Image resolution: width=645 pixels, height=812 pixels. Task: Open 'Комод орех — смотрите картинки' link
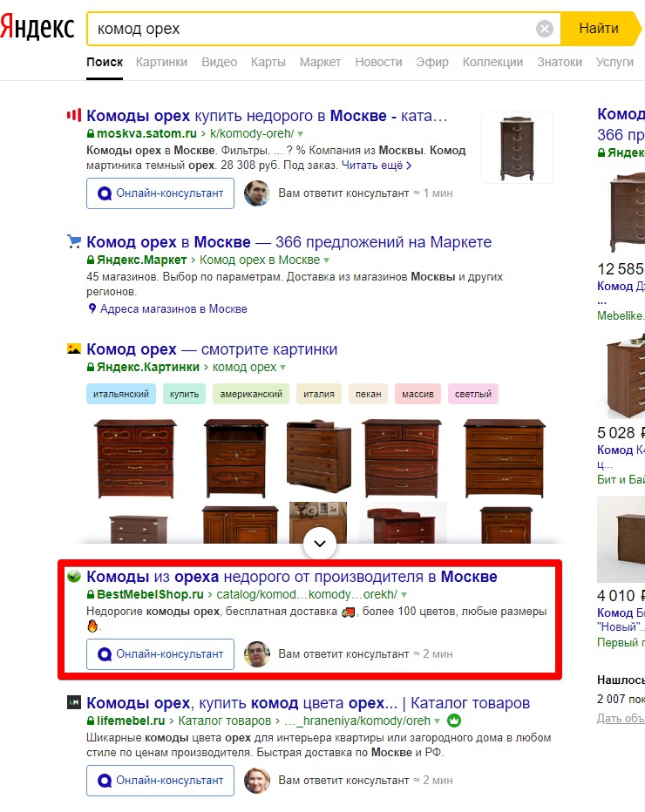(x=212, y=349)
